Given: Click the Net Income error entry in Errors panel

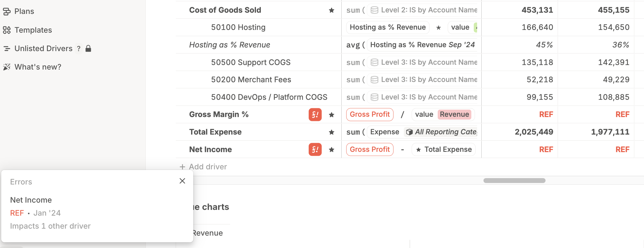Looking at the screenshot, I should tap(31, 200).
